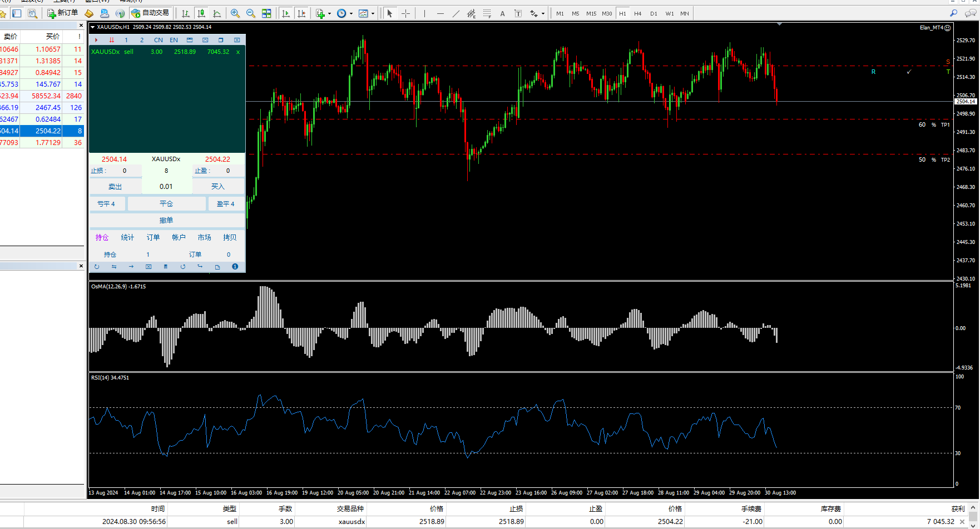Open the search magnifier icon
Image resolution: width=980 pixels, height=529 pixels.
[953, 13]
